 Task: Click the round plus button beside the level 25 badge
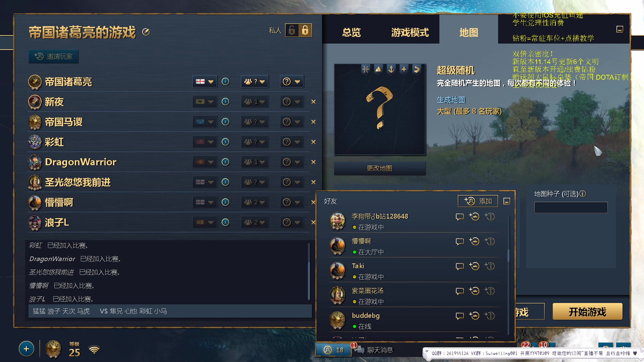(x=26, y=349)
